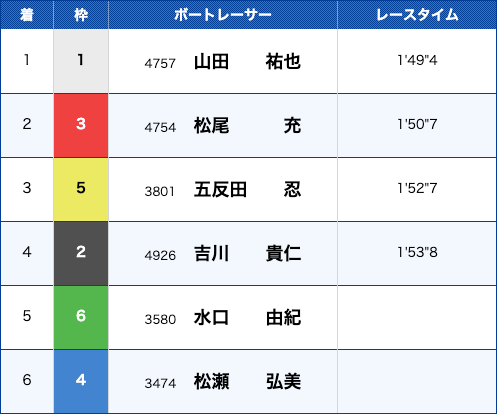The width and height of the screenshot is (497, 414).
Task: Click registration number 4757
Action: (x=160, y=63)
